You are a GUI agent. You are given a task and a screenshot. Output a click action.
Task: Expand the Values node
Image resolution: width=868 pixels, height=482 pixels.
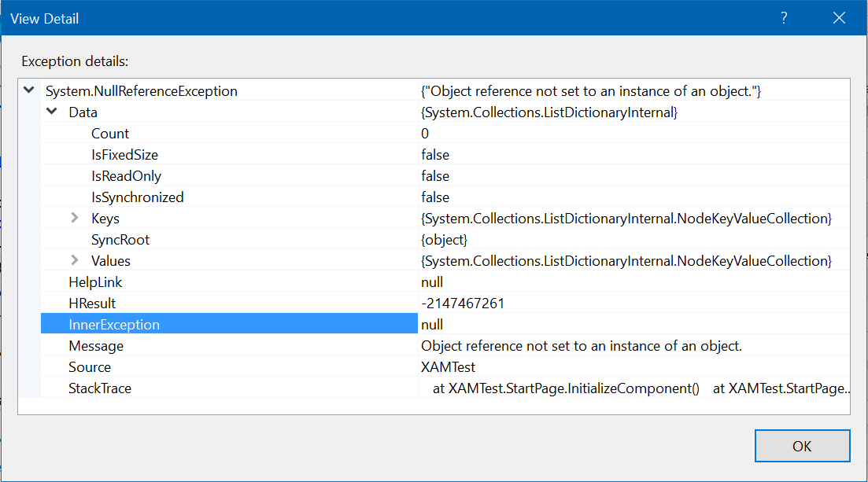[73, 260]
